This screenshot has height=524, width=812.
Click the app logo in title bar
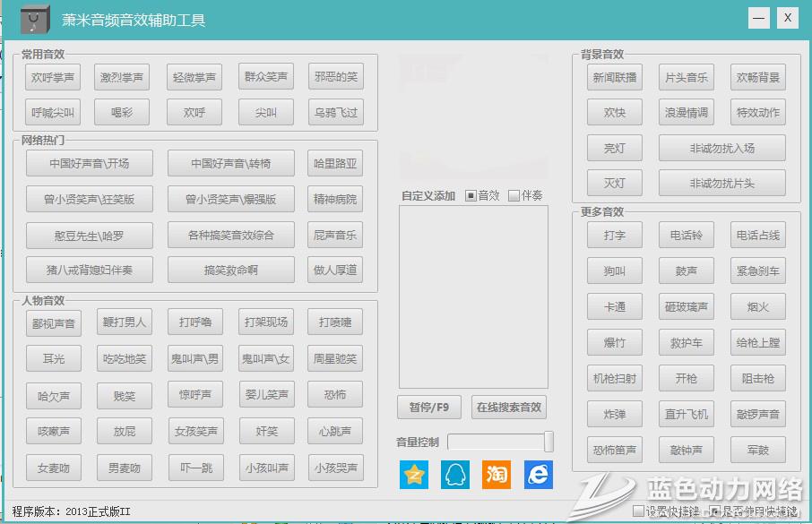(x=34, y=19)
